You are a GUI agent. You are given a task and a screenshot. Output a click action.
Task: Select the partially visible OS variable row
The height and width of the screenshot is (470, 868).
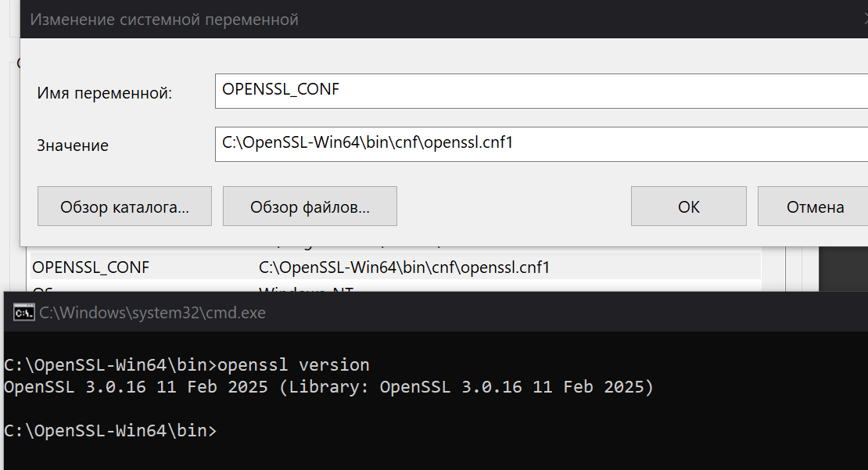coord(395,287)
